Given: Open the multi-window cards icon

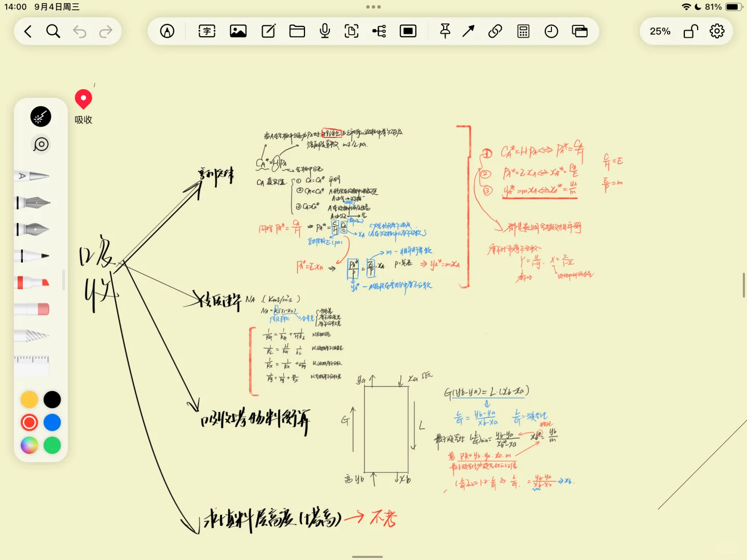Looking at the screenshot, I should (x=579, y=32).
